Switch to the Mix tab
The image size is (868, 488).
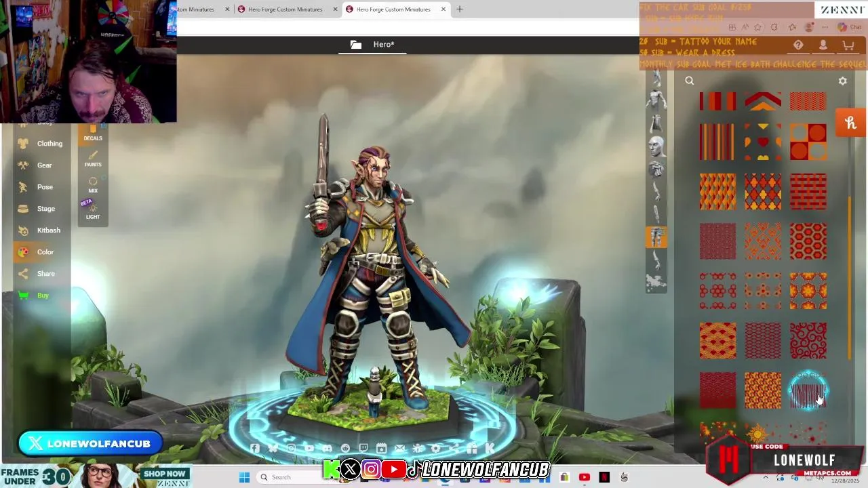(93, 185)
